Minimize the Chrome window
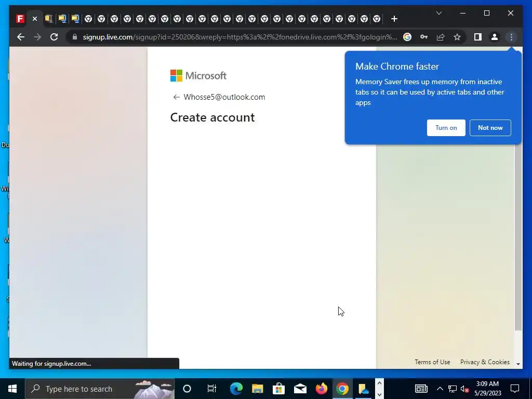The image size is (532, 399). (463, 13)
